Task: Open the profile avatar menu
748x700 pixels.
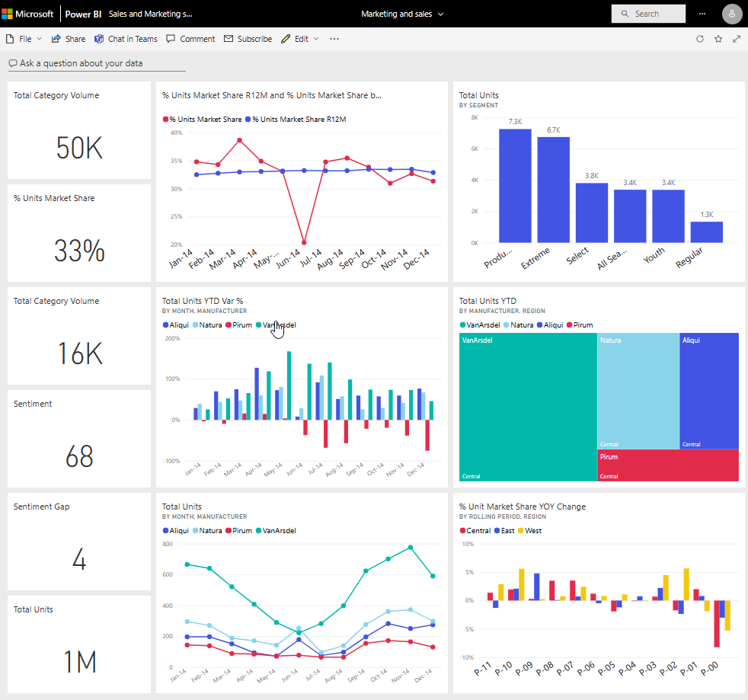Action: coord(731,14)
